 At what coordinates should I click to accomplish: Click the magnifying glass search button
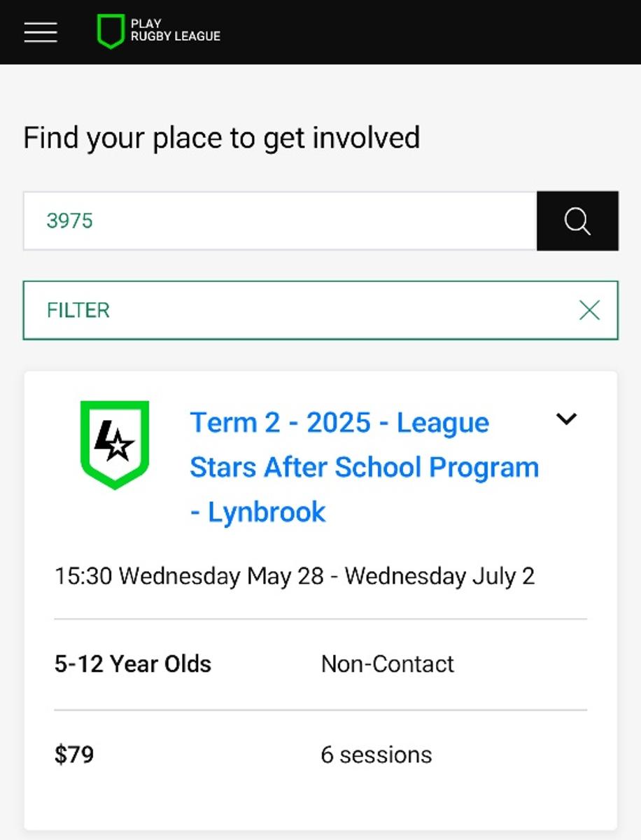(x=577, y=220)
